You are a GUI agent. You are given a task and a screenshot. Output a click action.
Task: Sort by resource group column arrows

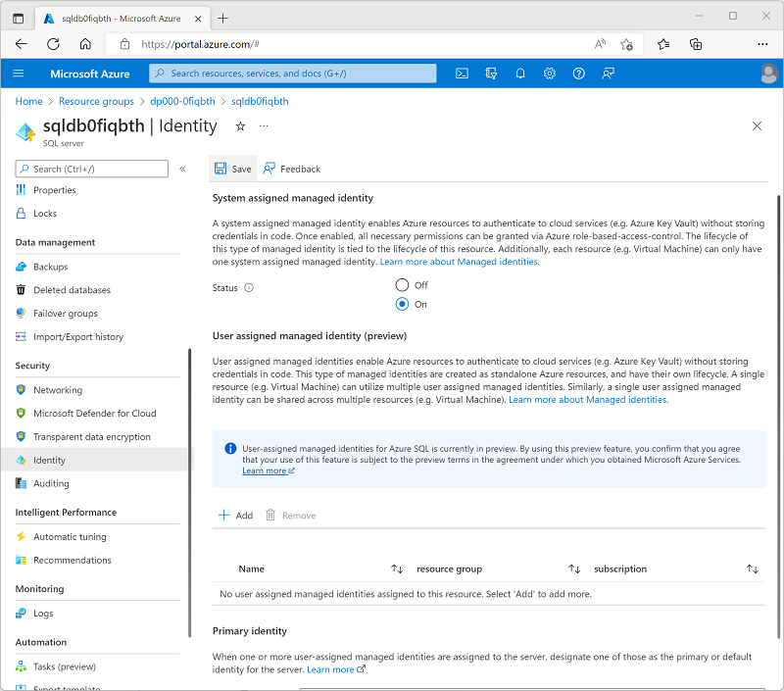point(574,568)
